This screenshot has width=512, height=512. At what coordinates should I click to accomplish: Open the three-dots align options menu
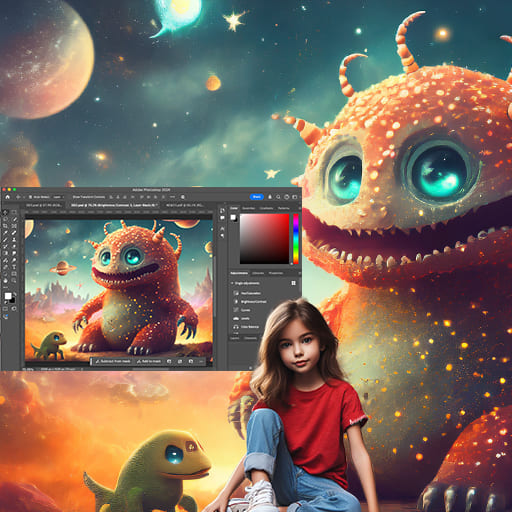(172, 197)
